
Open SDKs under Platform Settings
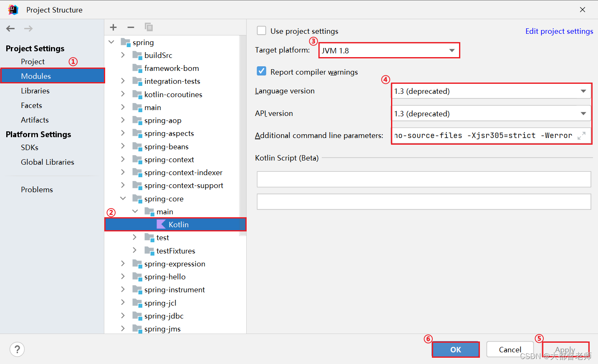click(x=30, y=148)
